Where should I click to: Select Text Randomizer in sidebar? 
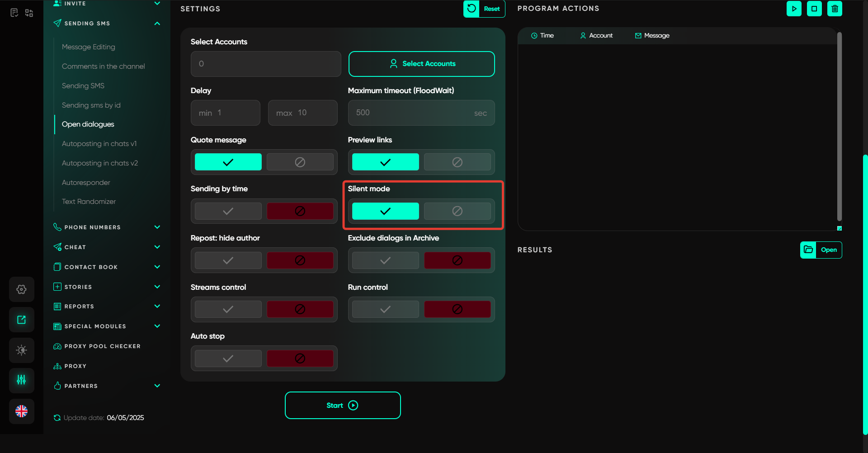click(x=89, y=202)
